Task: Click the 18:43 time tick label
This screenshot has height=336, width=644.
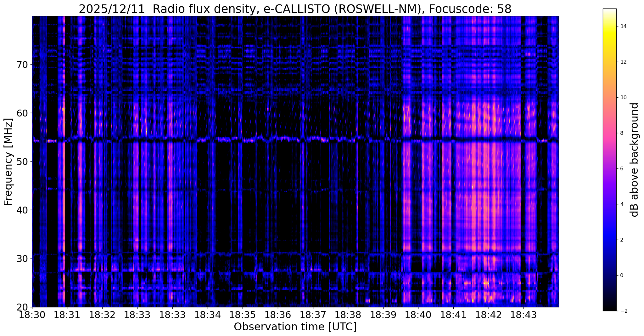Action: [524, 315]
